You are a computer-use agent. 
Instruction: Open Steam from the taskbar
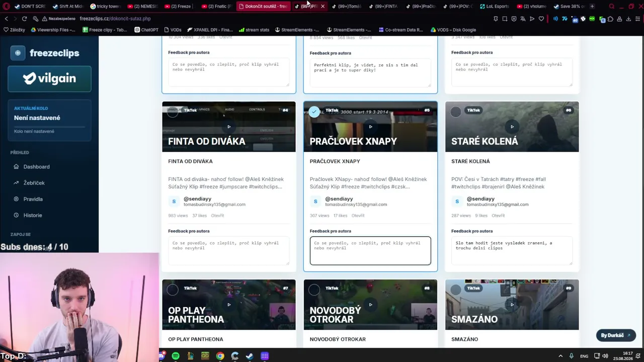pos(250,356)
